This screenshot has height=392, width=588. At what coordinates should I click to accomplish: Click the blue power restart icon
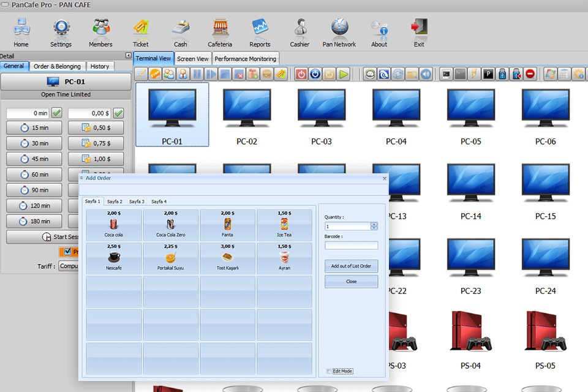point(315,74)
